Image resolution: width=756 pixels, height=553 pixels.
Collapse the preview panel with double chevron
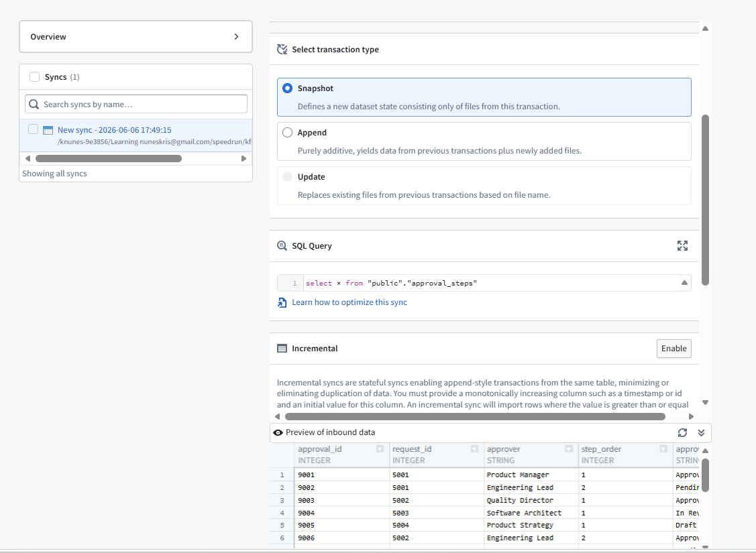point(701,432)
